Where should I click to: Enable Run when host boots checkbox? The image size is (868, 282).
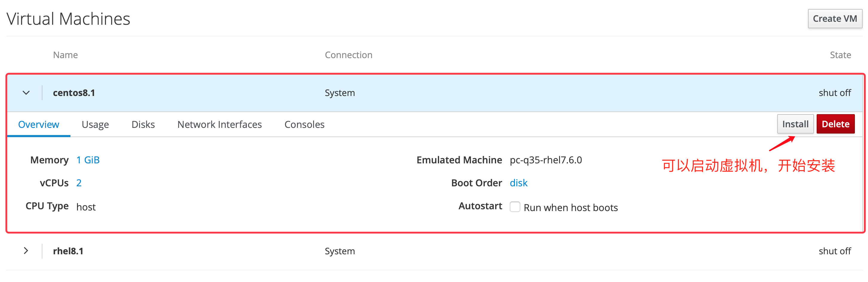click(515, 207)
